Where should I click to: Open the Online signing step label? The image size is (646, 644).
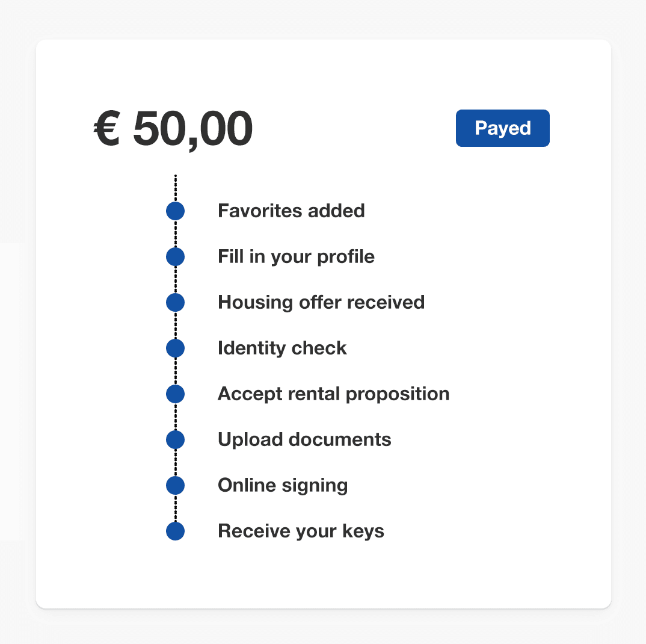pos(283,486)
